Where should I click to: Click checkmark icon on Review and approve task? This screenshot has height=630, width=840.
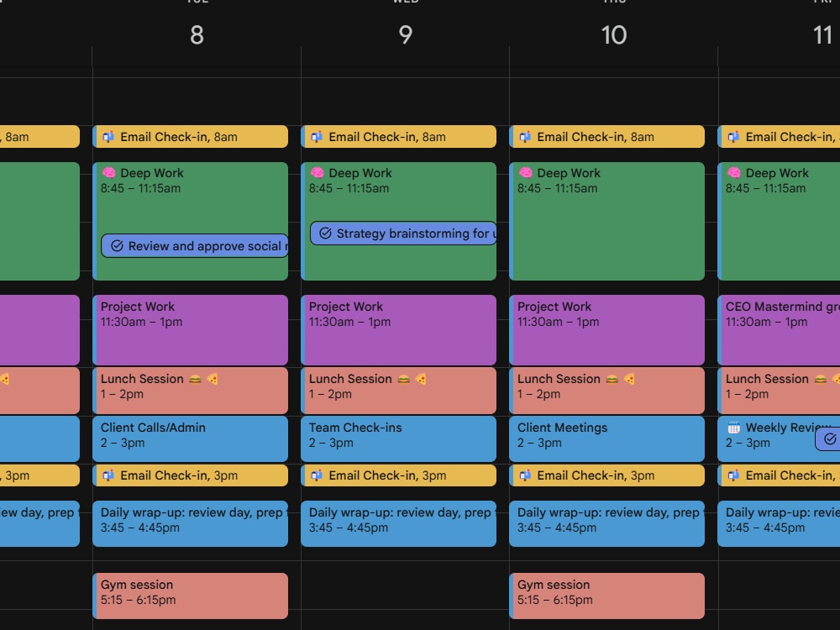(117, 246)
